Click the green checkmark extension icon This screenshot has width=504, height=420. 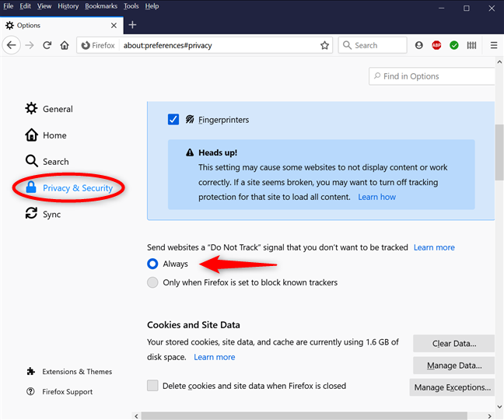pos(454,45)
